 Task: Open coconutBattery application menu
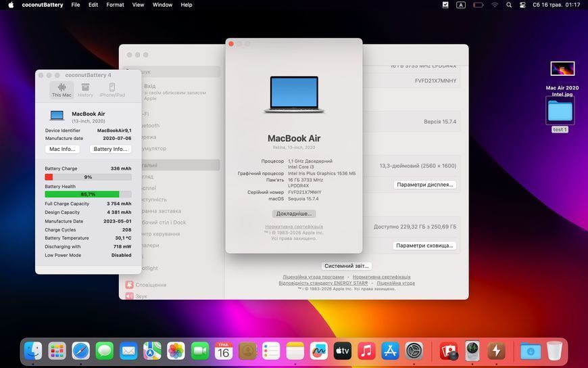point(43,5)
